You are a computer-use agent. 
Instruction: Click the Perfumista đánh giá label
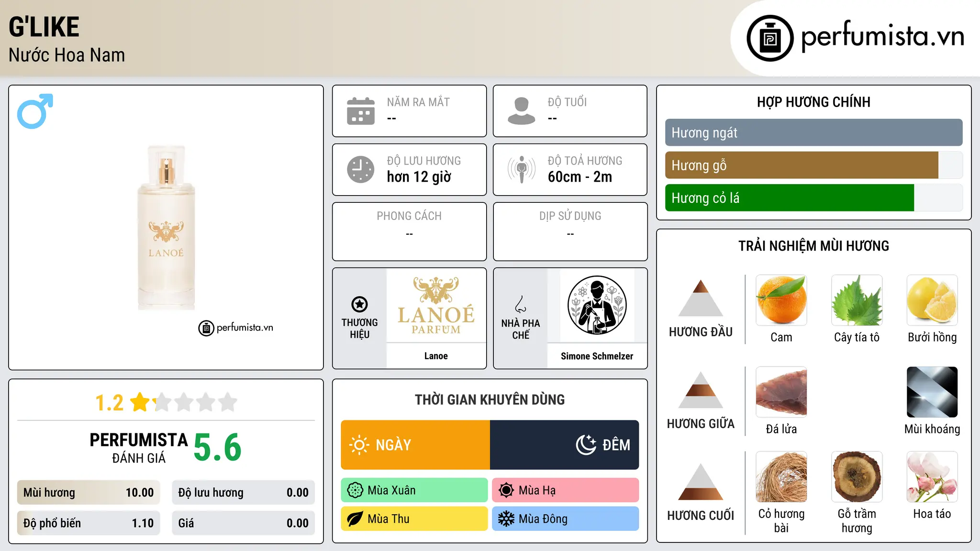139,448
